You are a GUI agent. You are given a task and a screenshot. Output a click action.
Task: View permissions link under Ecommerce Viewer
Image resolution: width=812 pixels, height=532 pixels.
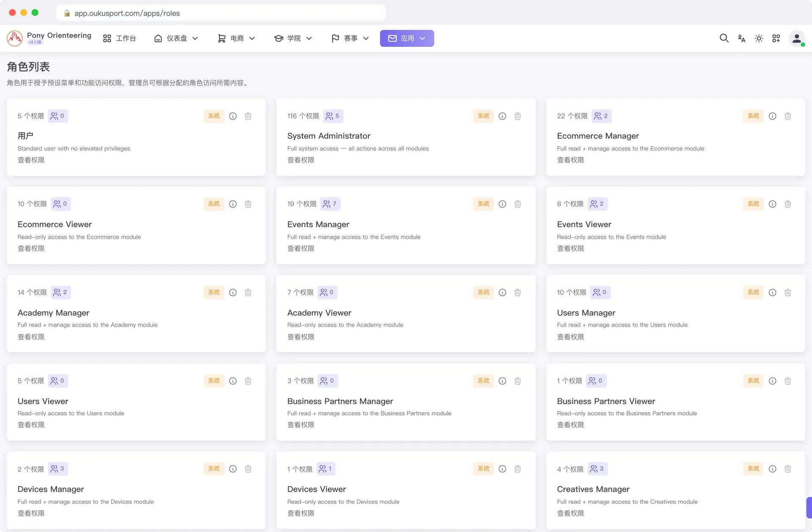31,248
